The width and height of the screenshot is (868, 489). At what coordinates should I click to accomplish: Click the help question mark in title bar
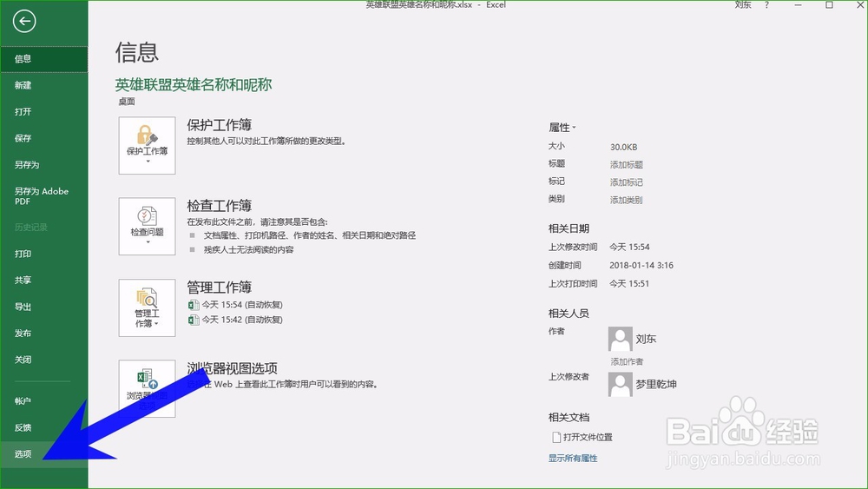pyautogui.click(x=766, y=4)
